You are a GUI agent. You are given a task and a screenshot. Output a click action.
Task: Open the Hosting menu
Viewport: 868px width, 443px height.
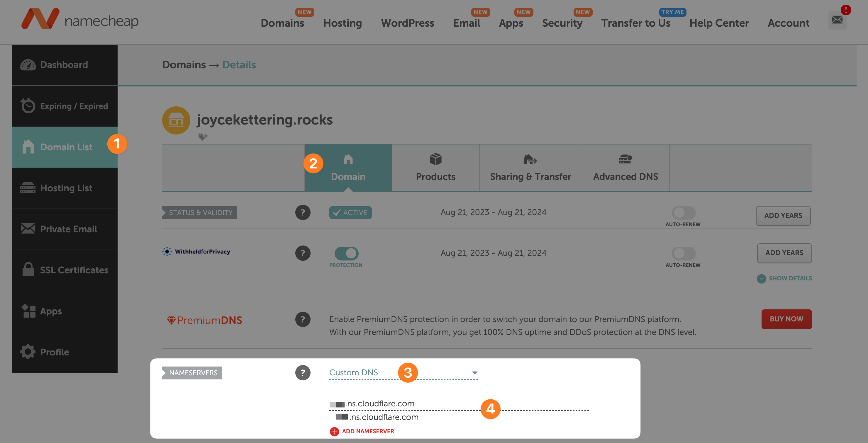point(342,23)
